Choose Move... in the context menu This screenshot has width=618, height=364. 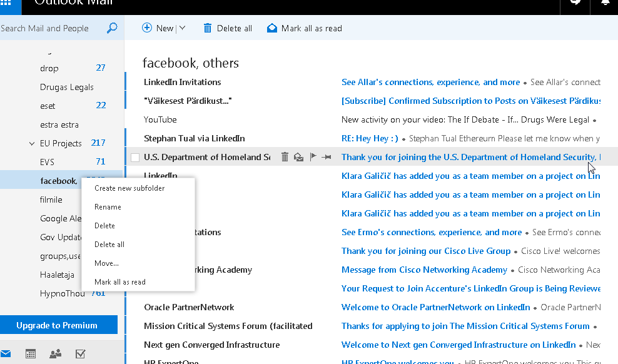coord(106,263)
